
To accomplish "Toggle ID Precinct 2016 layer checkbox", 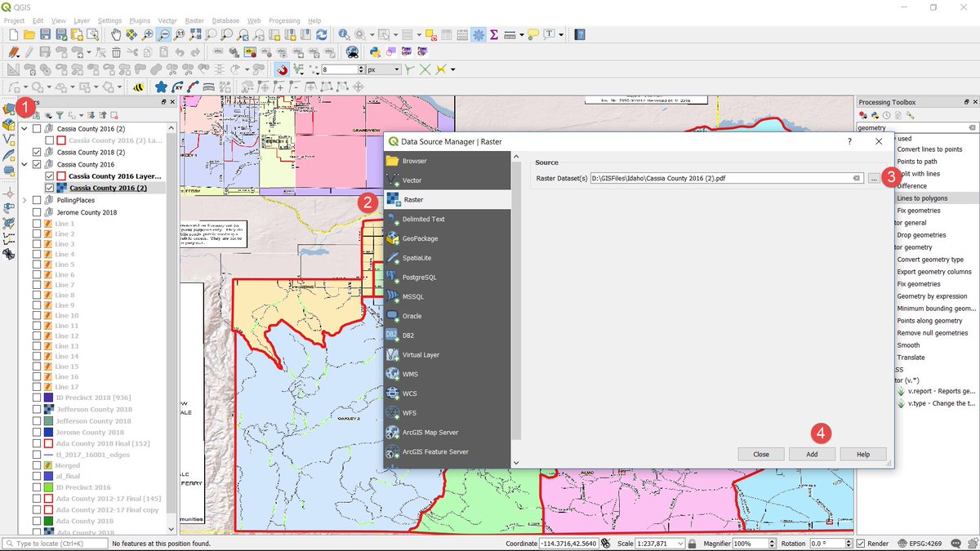I will tap(37, 487).
